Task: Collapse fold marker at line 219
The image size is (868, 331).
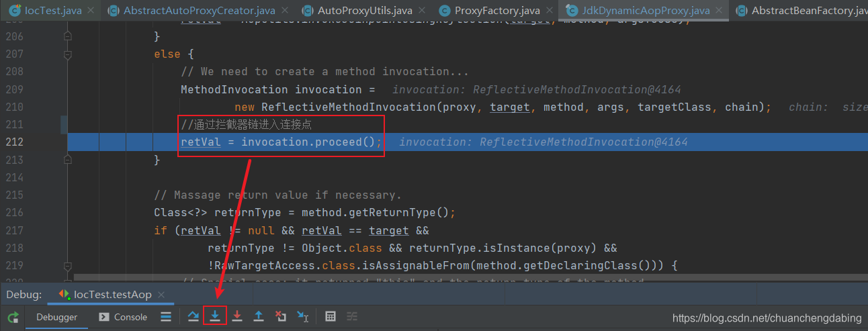Action: click(68, 265)
